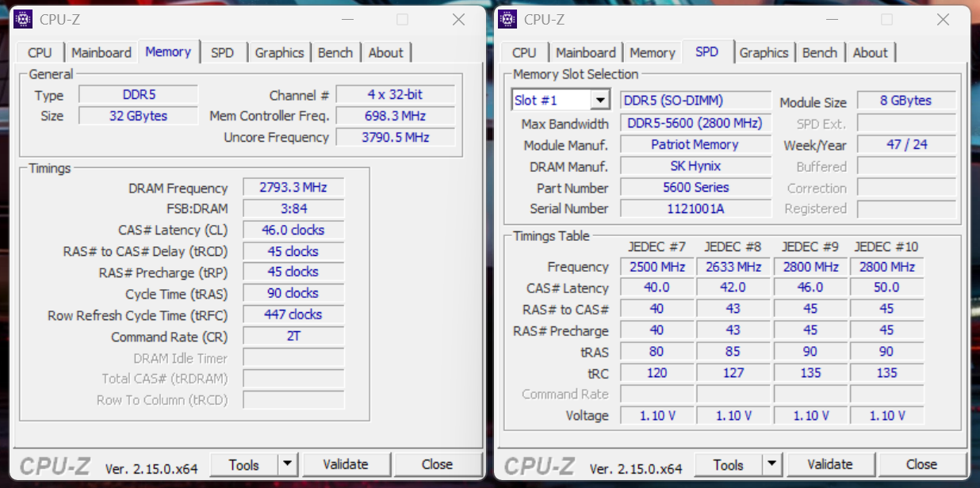980x488 pixels.
Task: Close the left CPU-Z window via title bar X
Action: [458, 19]
